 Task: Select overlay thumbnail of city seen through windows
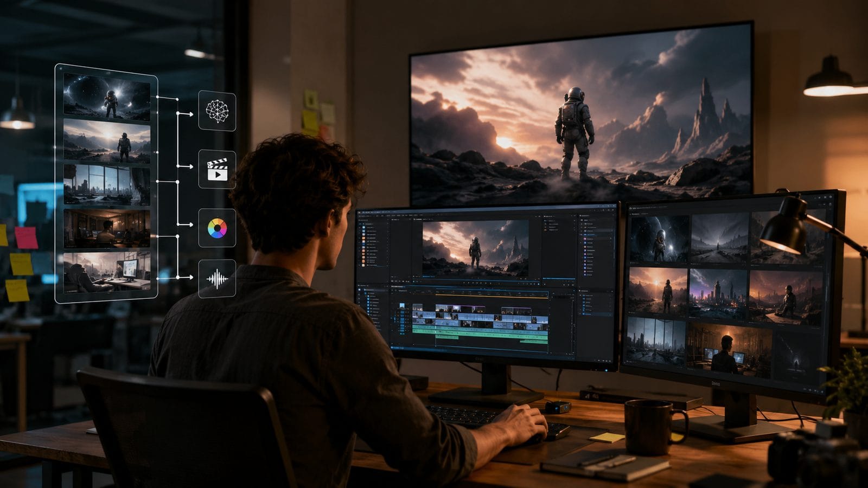(x=107, y=185)
